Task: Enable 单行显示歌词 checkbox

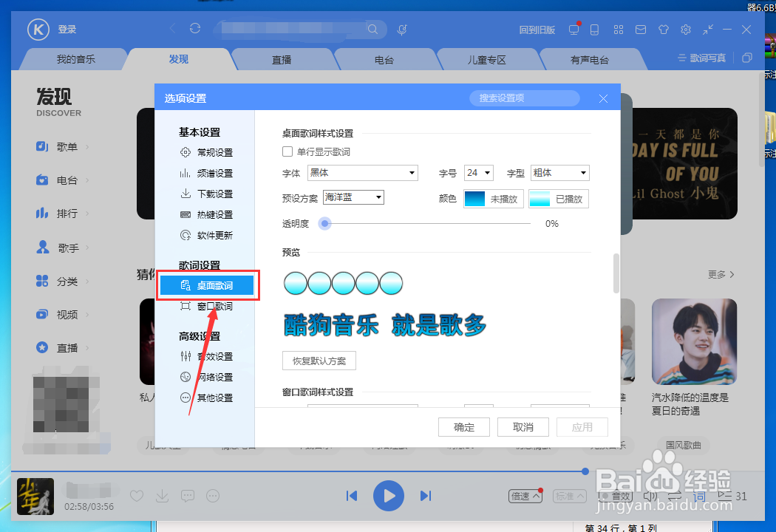Action: (x=287, y=151)
